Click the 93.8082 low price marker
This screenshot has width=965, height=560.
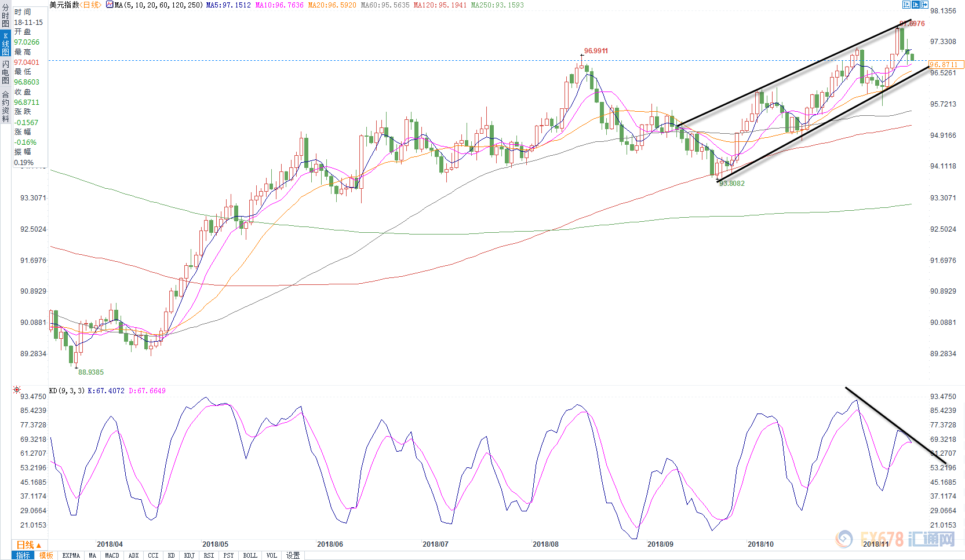732,184
